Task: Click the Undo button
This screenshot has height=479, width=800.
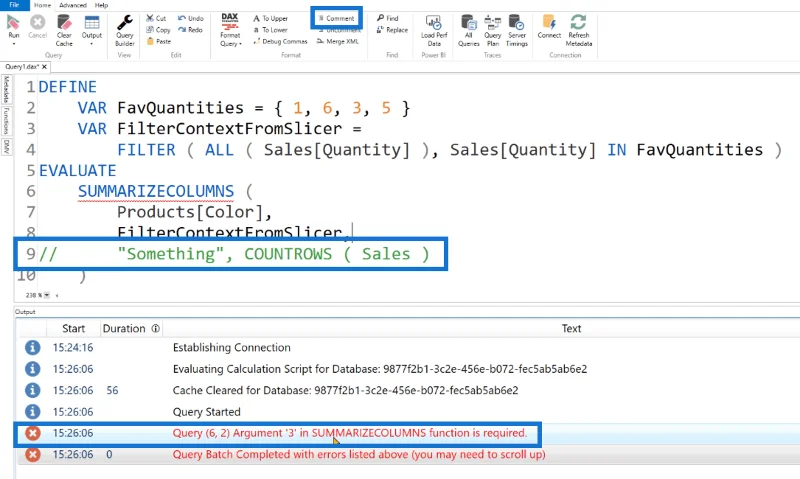Action: tap(191, 18)
